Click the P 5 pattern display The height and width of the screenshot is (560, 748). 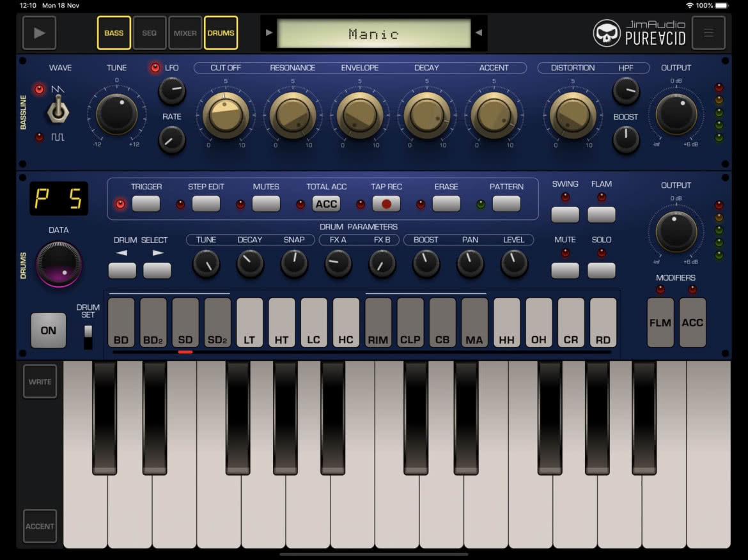(59, 198)
